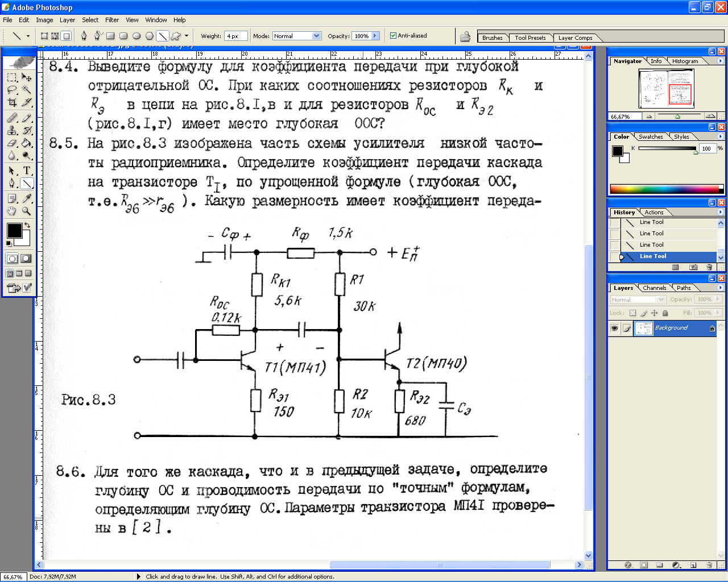Open the Image menu
728x582 pixels.
point(44,20)
